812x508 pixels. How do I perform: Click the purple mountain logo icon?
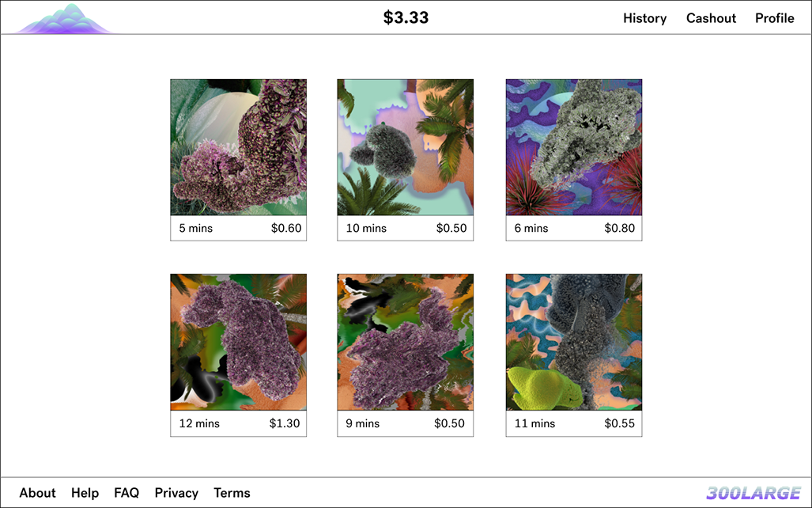tap(65, 20)
